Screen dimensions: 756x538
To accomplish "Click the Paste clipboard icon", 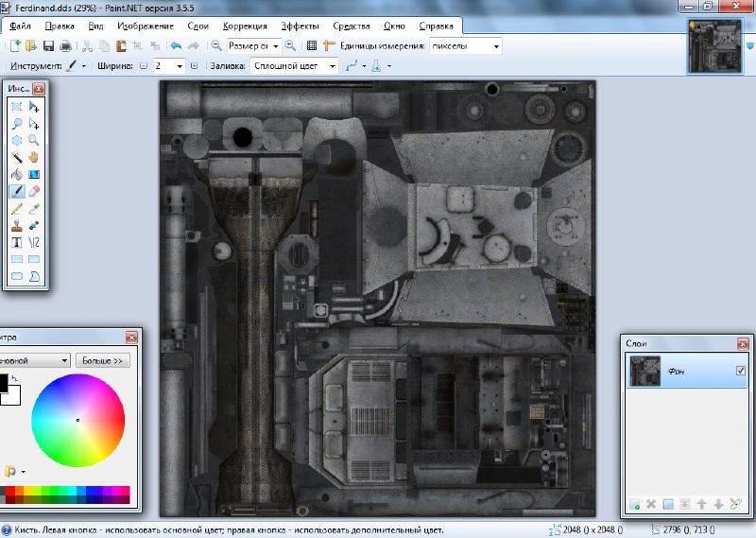I will pos(121,45).
